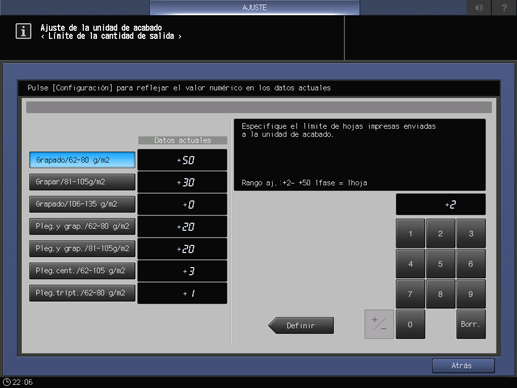This screenshot has height=388, width=517.
Task: Tap keypad digit 6
Action: coord(471,264)
